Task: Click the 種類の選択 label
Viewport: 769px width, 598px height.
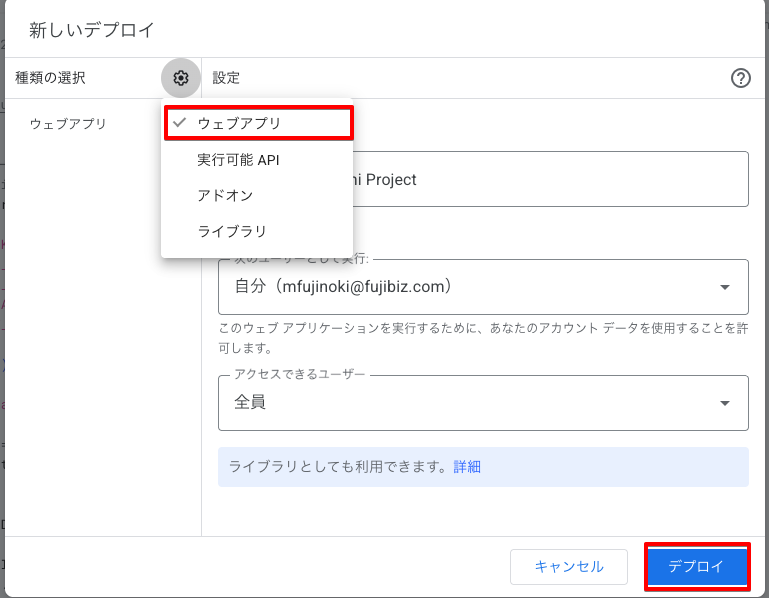Action: (50, 78)
